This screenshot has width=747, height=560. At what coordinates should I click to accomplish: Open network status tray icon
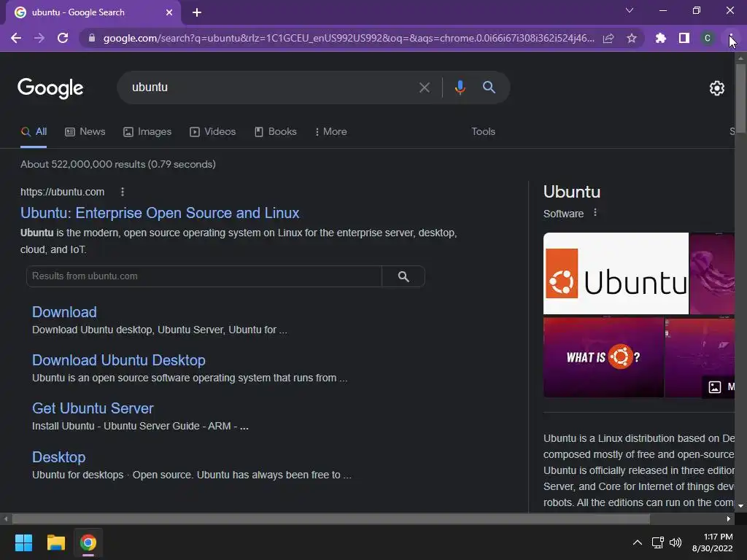coord(657,542)
